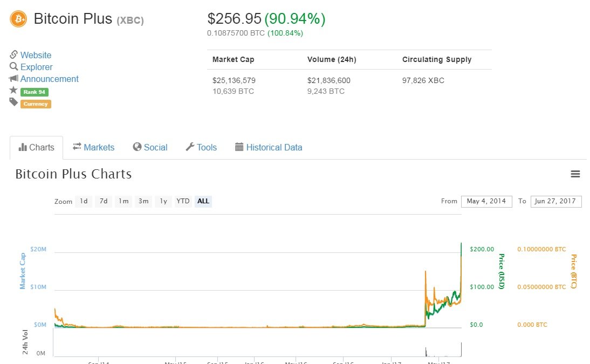
Task: Click the $256.95 price text
Action: click(234, 19)
